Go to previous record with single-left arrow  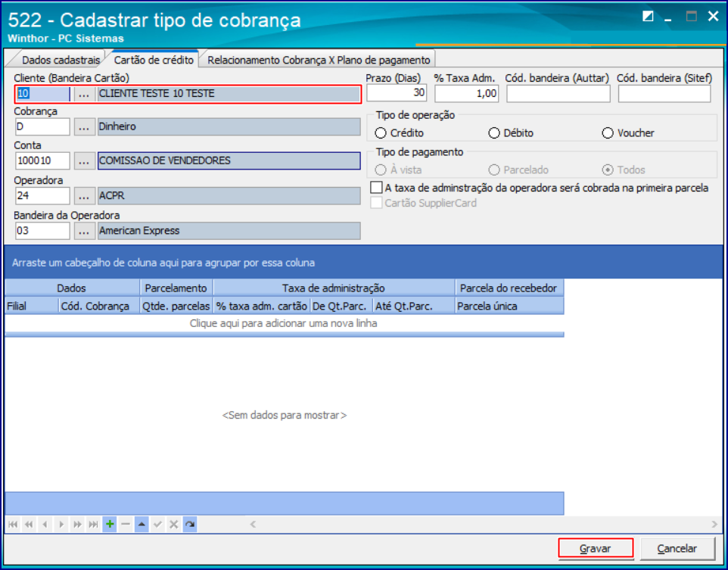coord(45,525)
